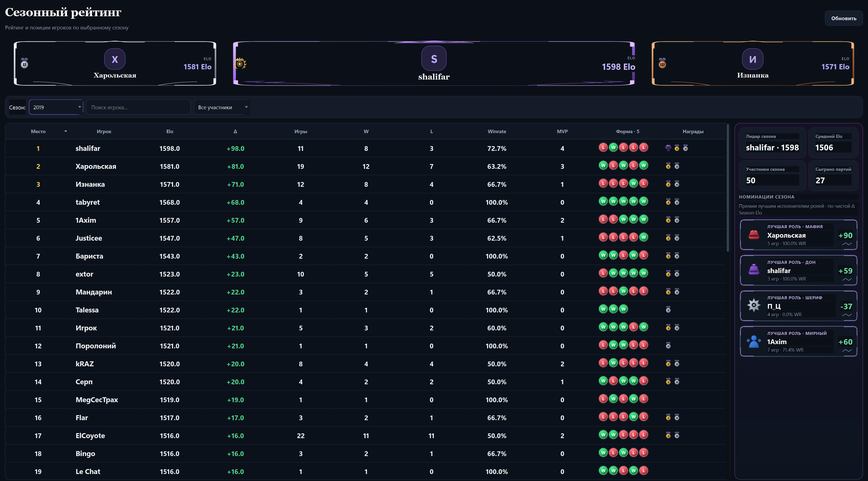Click player name Мандарин
868x481 pixels.
(x=94, y=292)
